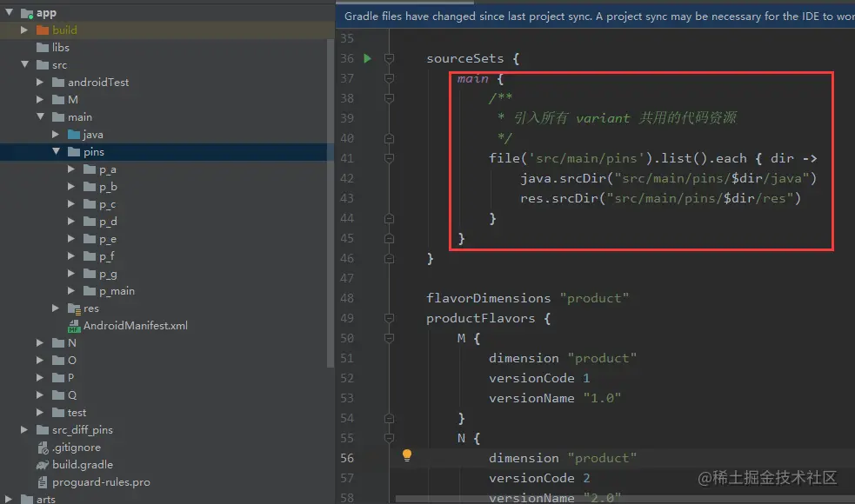Select the p_d folder in tree
Image resolution: width=855 pixels, height=504 pixels.
(x=108, y=222)
